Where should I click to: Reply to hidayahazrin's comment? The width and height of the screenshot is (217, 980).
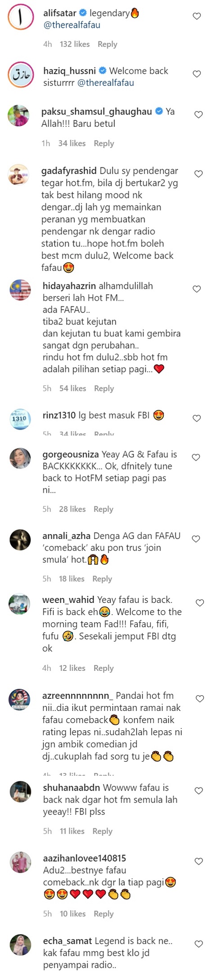tap(104, 388)
